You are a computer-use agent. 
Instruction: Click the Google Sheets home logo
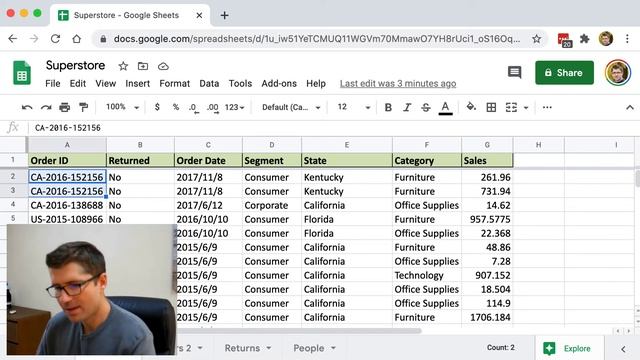(22, 73)
